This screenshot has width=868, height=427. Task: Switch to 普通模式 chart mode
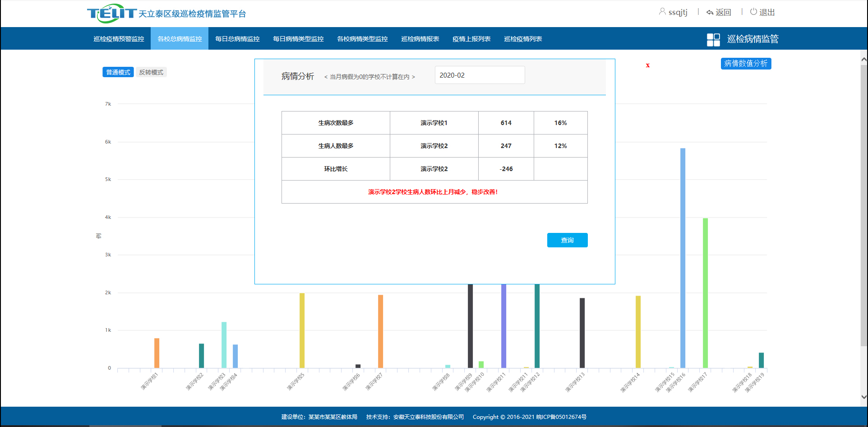118,72
